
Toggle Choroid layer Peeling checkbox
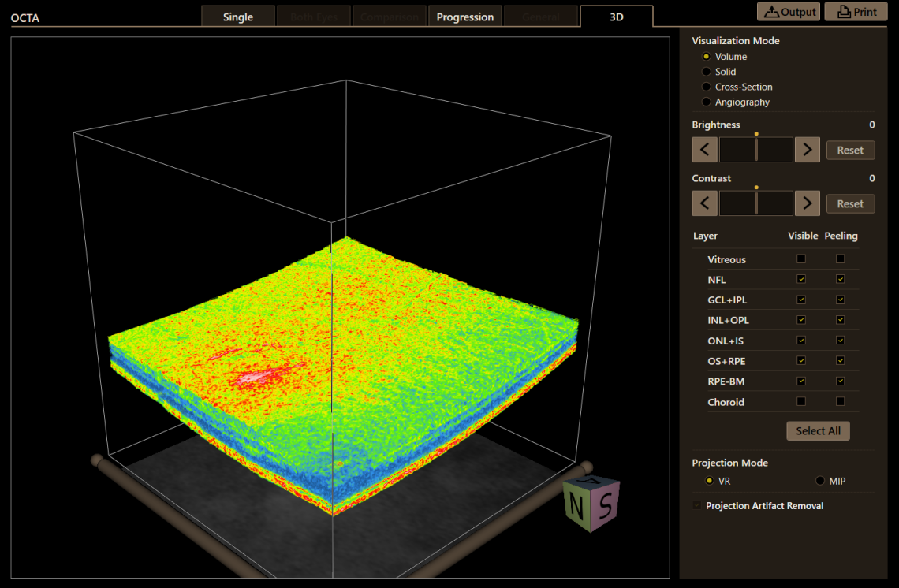tap(840, 401)
